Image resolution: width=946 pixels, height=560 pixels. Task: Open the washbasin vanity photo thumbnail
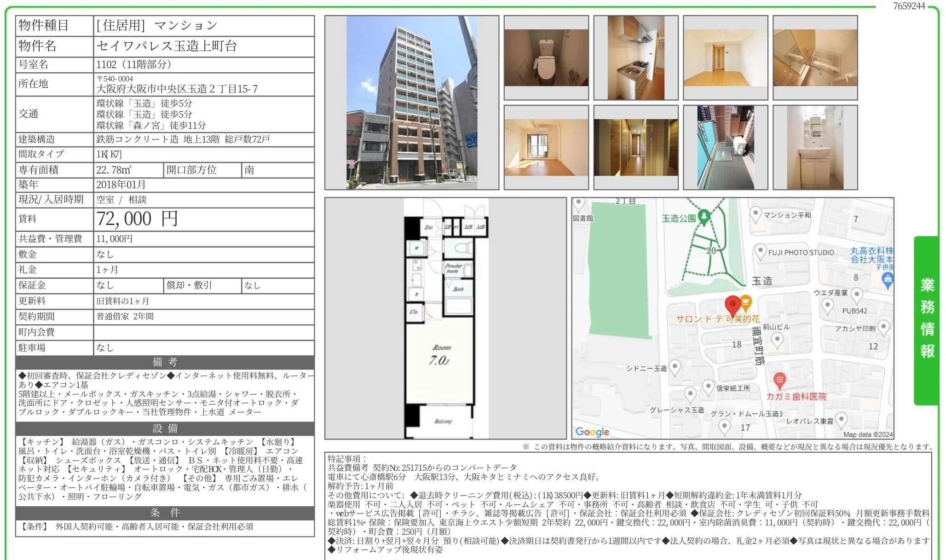click(815, 147)
